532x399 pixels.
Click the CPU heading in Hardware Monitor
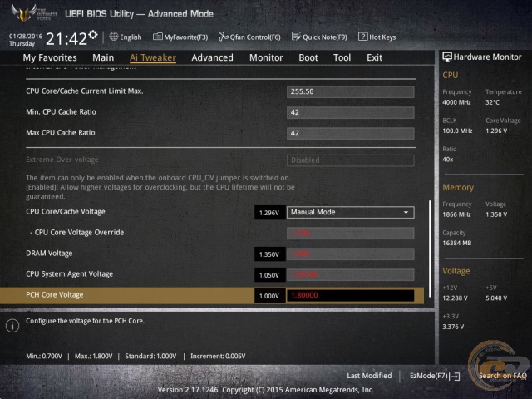451,75
